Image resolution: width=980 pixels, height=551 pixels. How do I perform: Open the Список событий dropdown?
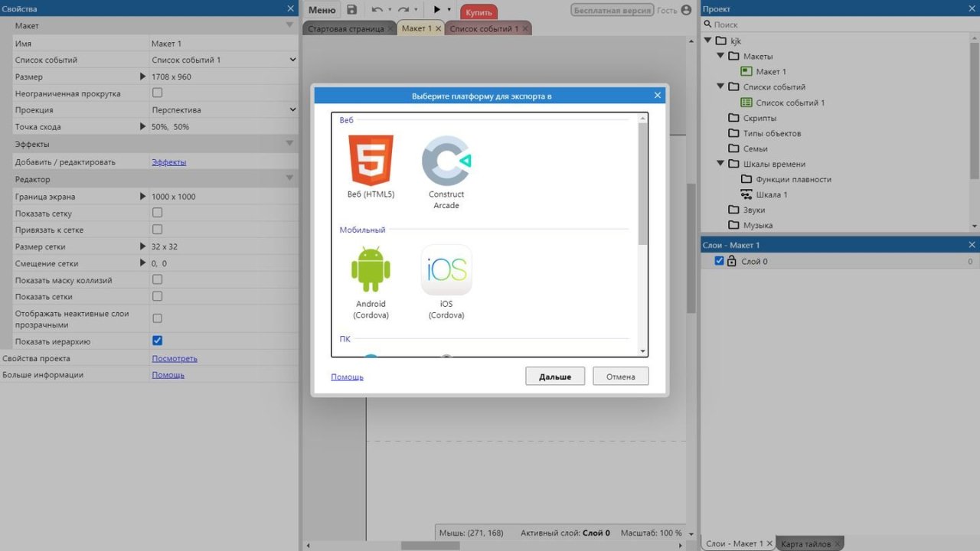(223, 60)
